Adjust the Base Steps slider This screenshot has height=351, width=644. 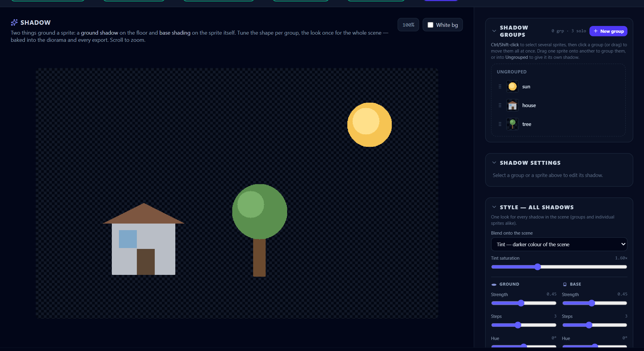point(595,325)
